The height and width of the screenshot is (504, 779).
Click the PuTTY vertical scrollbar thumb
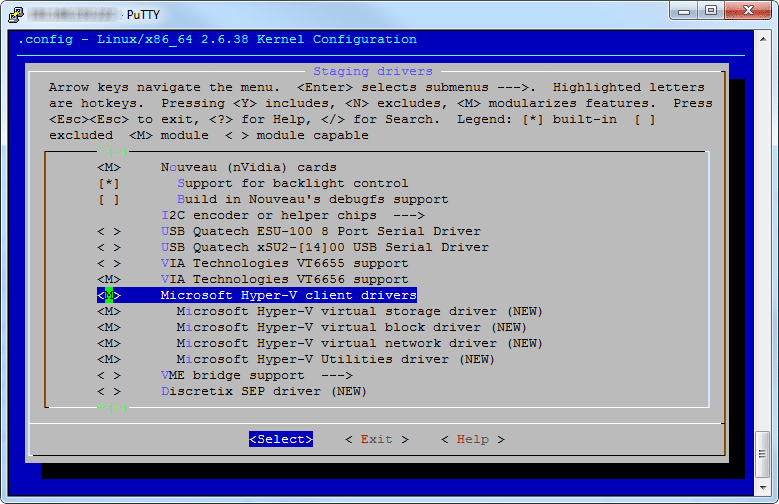click(x=763, y=454)
